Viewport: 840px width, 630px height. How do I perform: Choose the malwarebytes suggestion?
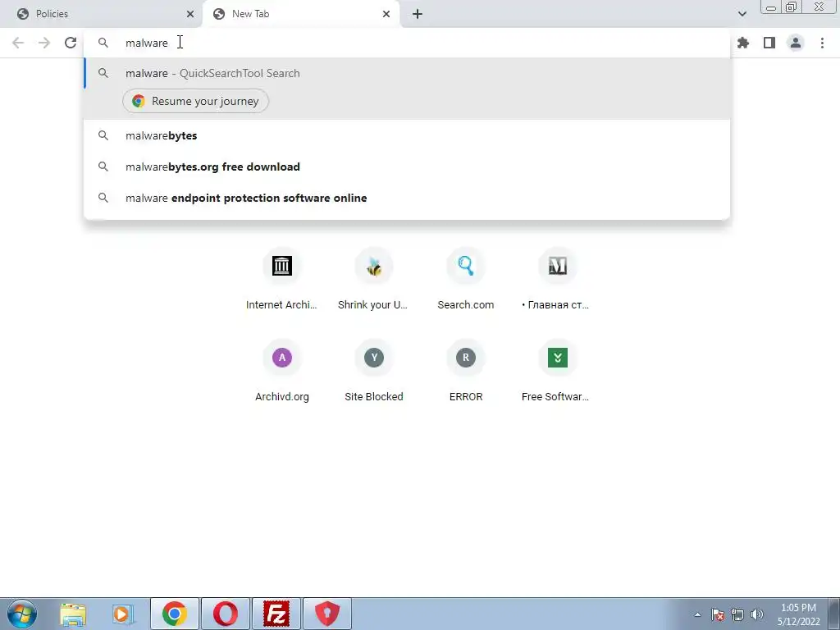point(407,136)
